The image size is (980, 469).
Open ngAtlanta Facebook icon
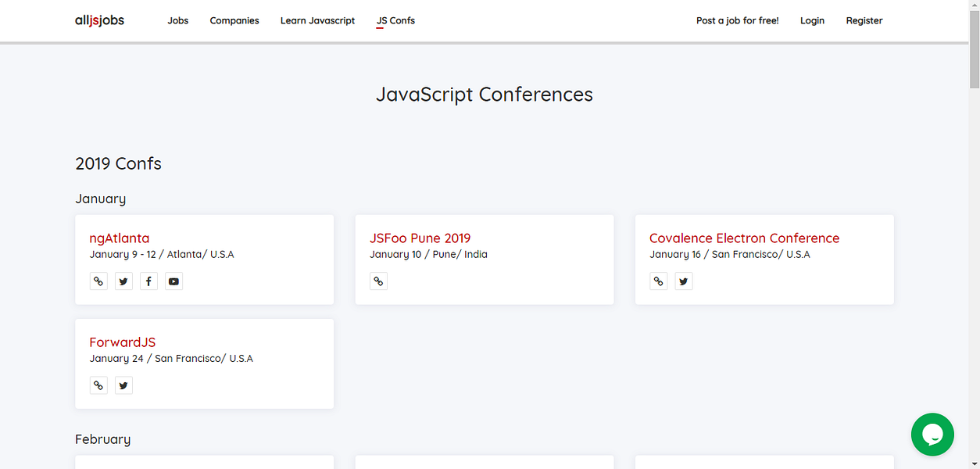point(148,281)
